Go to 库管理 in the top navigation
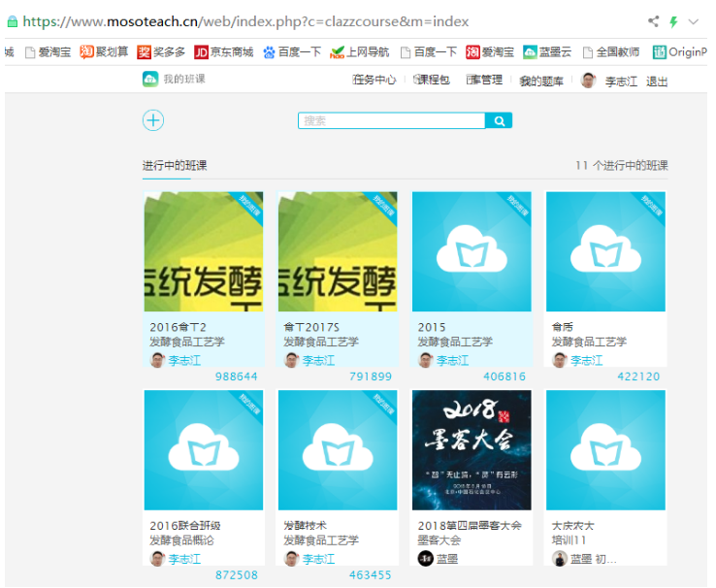Screen dimensions: 716x588 484,81
